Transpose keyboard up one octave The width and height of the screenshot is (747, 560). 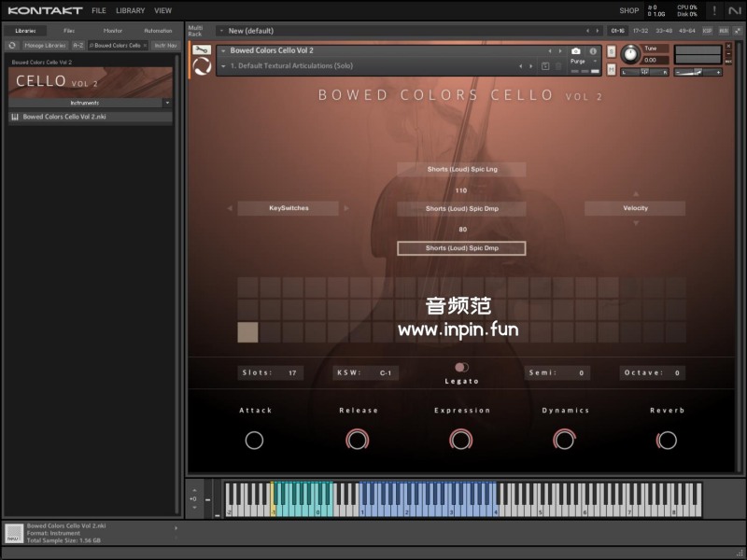tap(194, 491)
